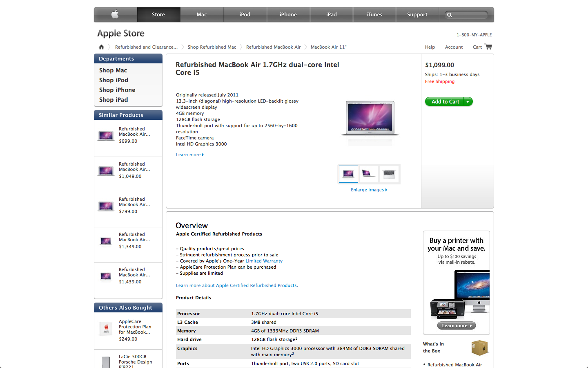Click the magnifying glass search icon

pos(450,15)
